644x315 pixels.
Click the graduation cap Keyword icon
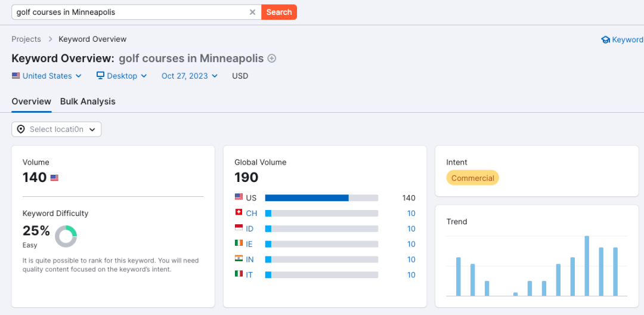[x=605, y=40]
